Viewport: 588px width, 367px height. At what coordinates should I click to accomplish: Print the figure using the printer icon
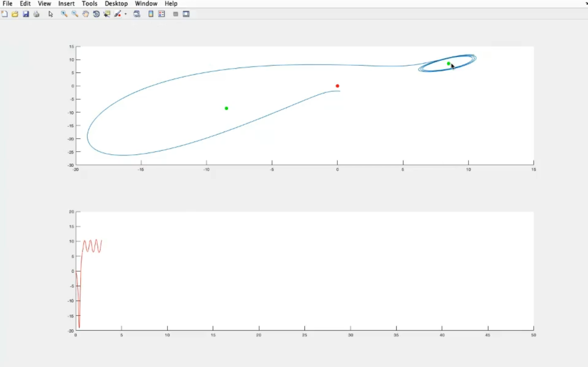point(36,14)
